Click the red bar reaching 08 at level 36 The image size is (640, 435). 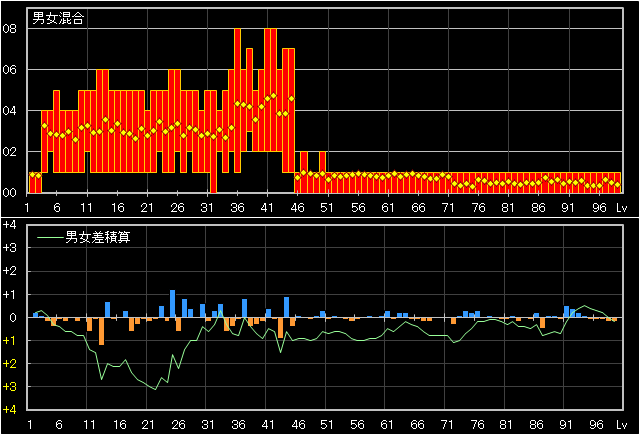[237, 101]
